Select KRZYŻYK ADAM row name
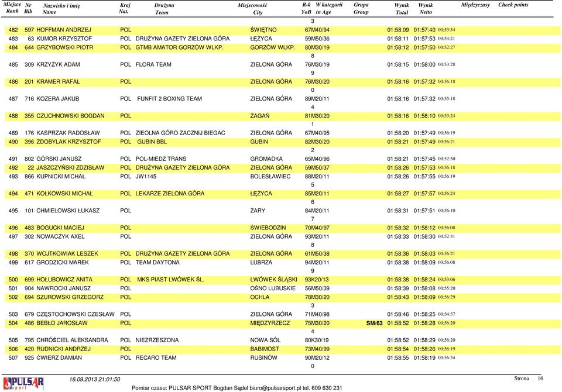This screenshot has height=392, width=562. (58, 64)
